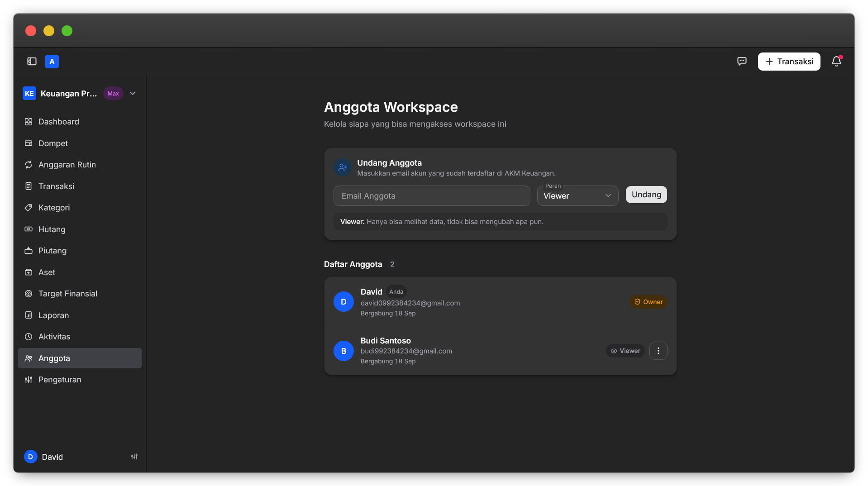Click the Owner shield badge
This screenshot has width=868, height=486.
(649, 302)
